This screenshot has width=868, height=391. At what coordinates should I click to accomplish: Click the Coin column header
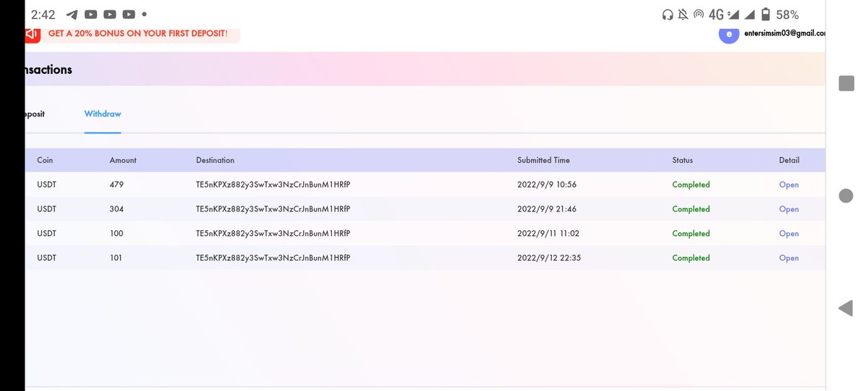[45, 160]
